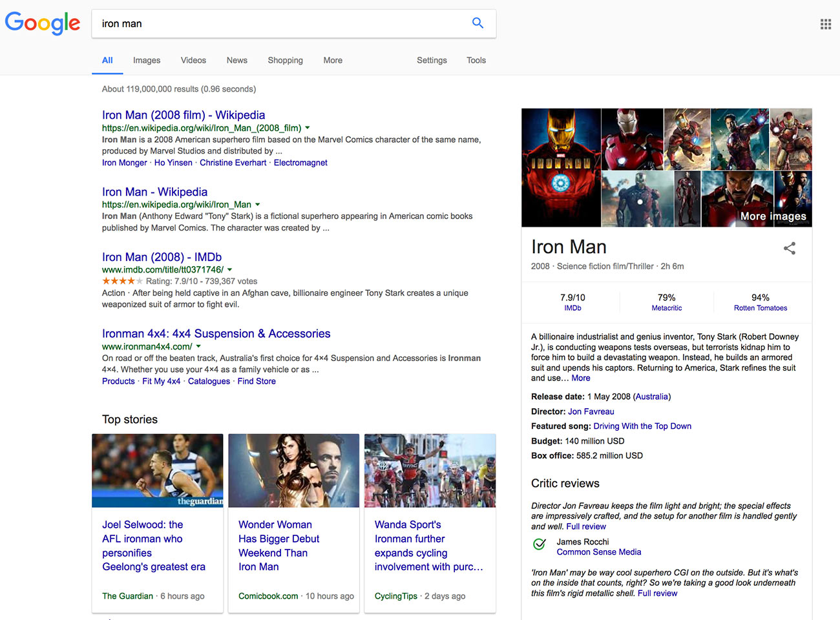Viewport: 840px width, 620px height.
Task: Click the Ho Yinsen sitelink
Action: pos(173,163)
